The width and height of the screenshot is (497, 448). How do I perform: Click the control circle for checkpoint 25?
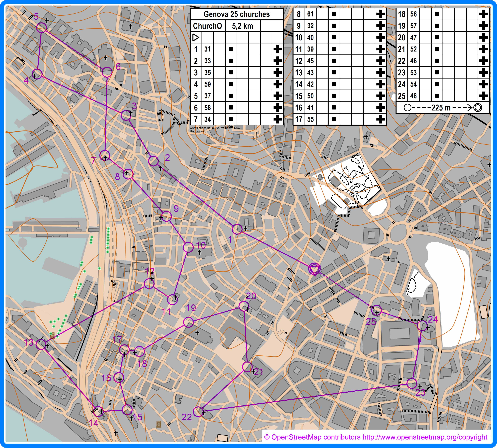click(376, 310)
